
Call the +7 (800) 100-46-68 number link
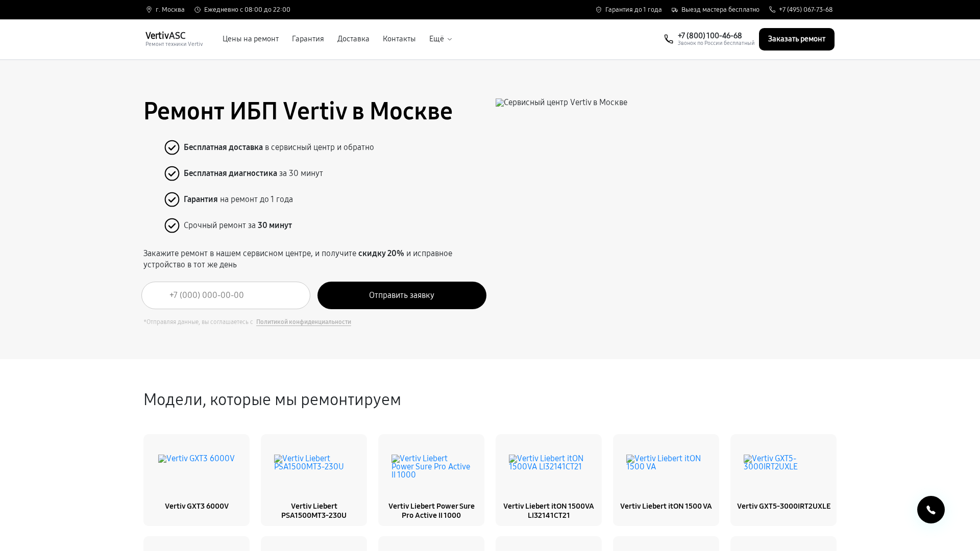pos(709,36)
